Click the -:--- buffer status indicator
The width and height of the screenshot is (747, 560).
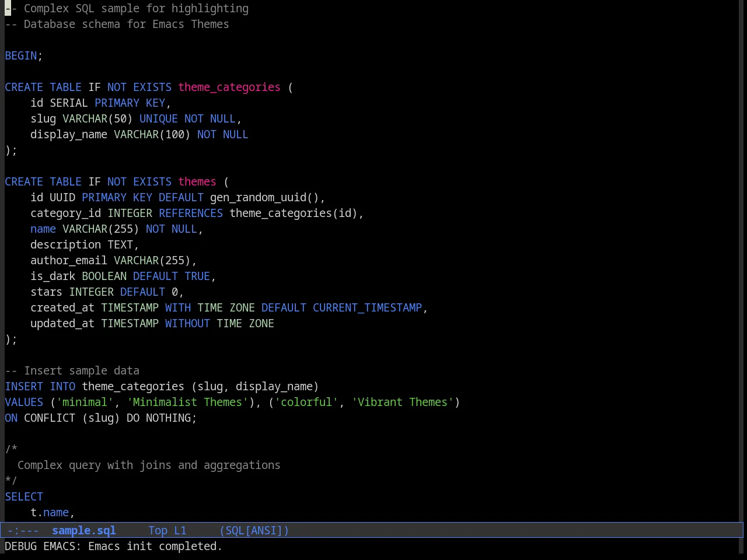point(23,530)
